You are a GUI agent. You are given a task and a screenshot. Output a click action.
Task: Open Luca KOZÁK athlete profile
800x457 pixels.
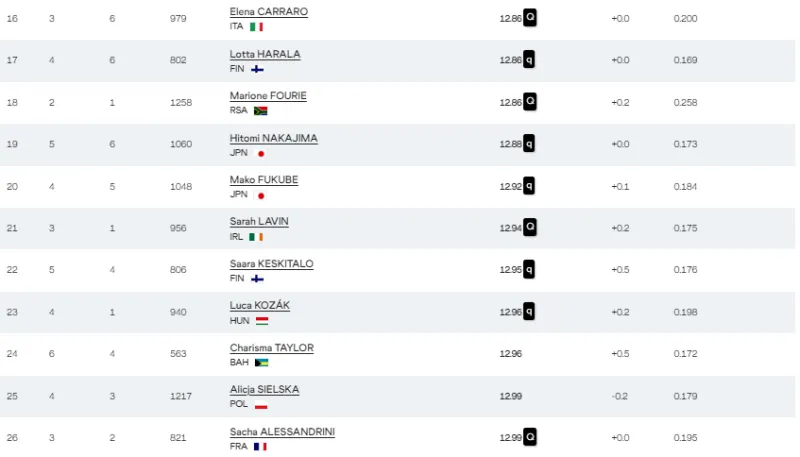click(260, 306)
